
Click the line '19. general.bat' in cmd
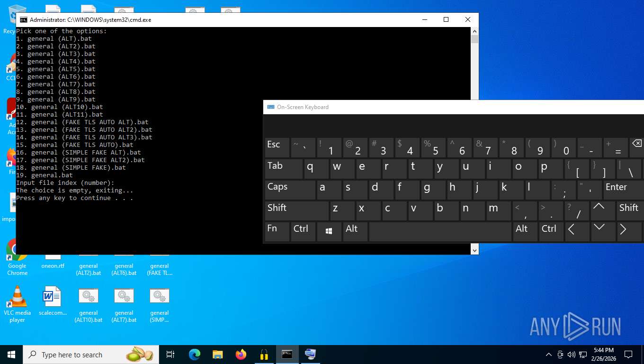[45, 175]
